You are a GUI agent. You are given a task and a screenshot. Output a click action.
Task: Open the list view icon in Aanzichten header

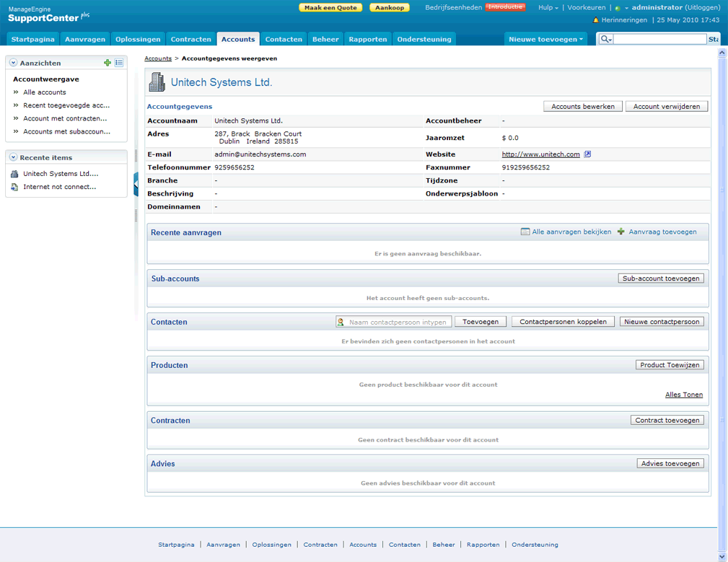(x=119, y=63)
